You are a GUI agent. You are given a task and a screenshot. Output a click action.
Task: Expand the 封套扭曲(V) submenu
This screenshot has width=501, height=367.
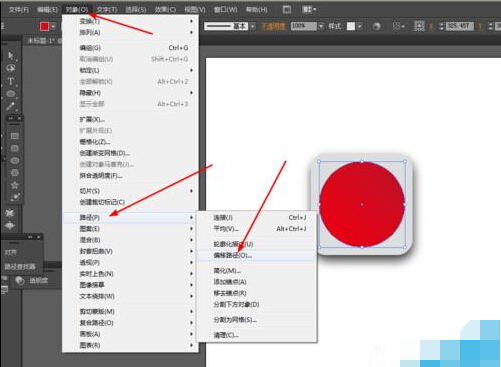[130, 251]
